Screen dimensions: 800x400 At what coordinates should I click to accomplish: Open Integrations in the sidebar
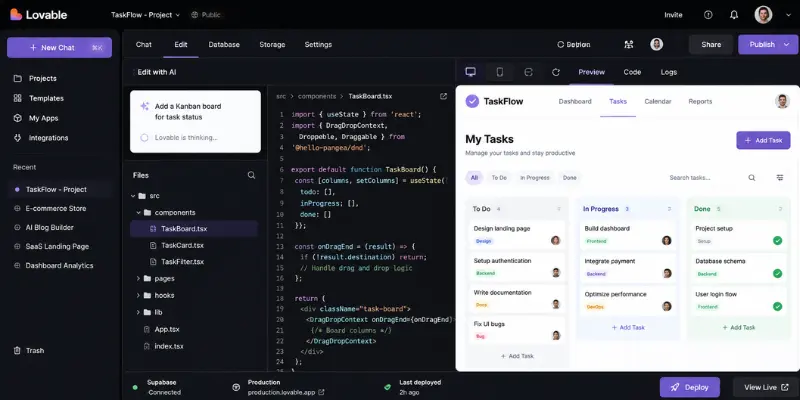(x=41, y=138)
